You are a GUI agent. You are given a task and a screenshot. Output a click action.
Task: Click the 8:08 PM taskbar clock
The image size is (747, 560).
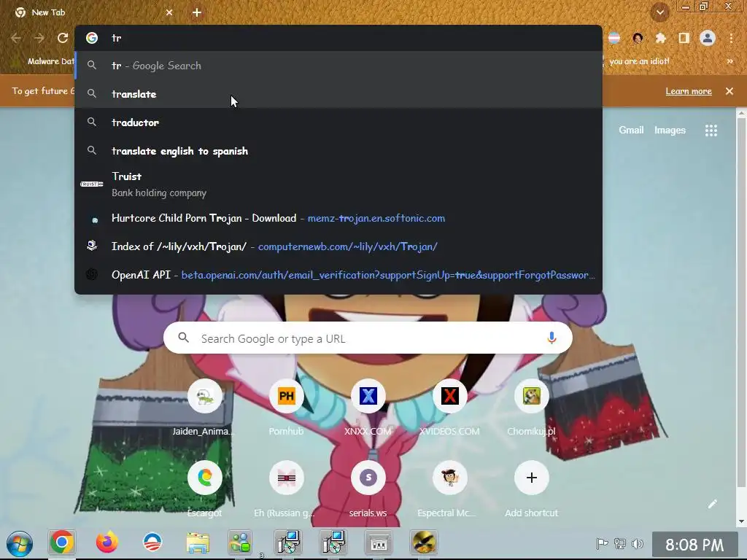[694, 544]
